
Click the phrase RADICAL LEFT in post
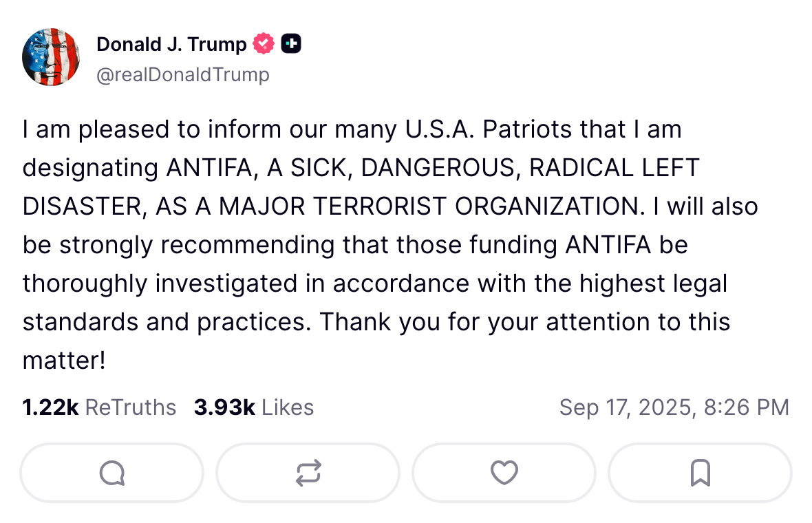[x=615, y=168]
